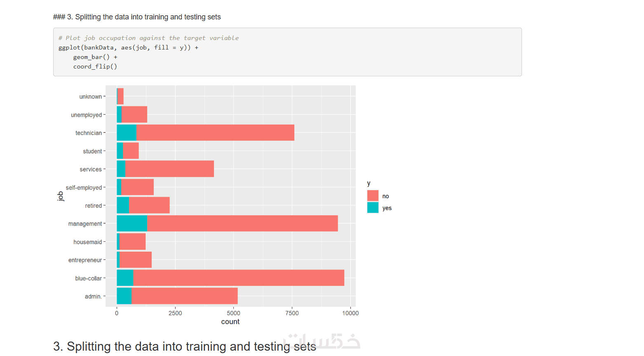Click the '### 3. Splitting the data' top text
The image size is (644, 356).
coord(137,17)
